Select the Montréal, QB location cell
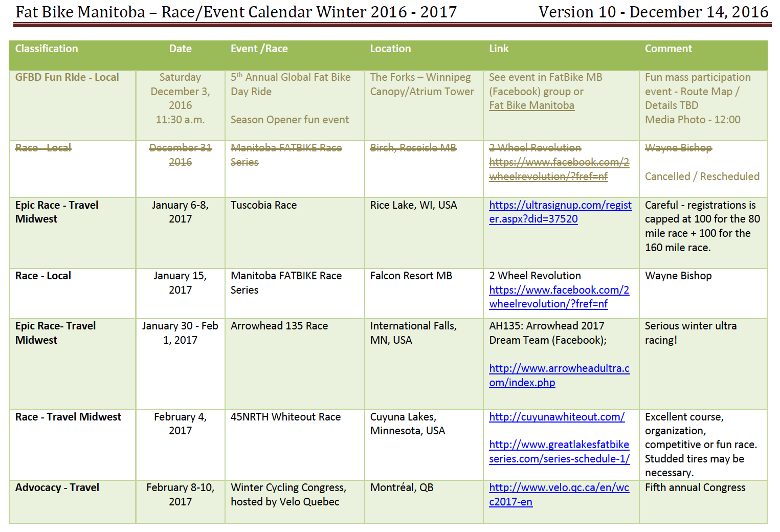Screen dimensions: 780x532 402,488
